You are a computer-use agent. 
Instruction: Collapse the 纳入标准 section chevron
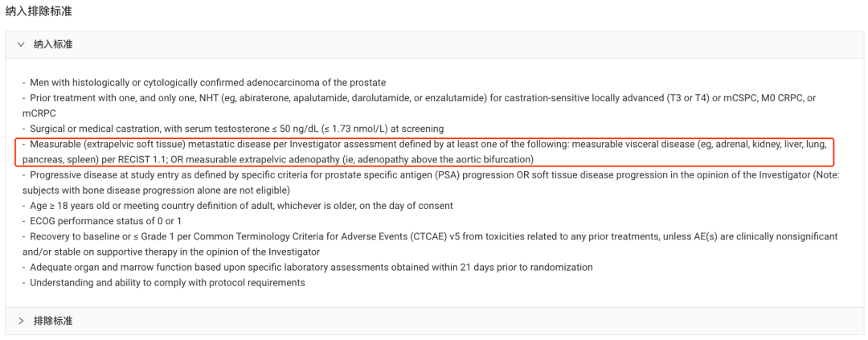(x=21, y=44)
